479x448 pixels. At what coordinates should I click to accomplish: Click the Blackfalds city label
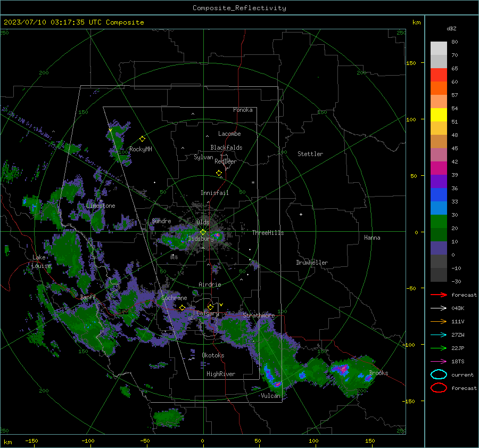click(x=226, y=148)
